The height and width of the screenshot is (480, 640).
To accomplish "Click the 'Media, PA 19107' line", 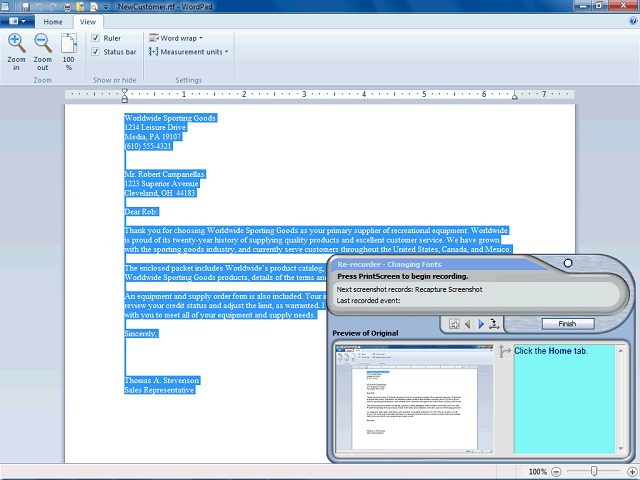I will pos(153,137).
